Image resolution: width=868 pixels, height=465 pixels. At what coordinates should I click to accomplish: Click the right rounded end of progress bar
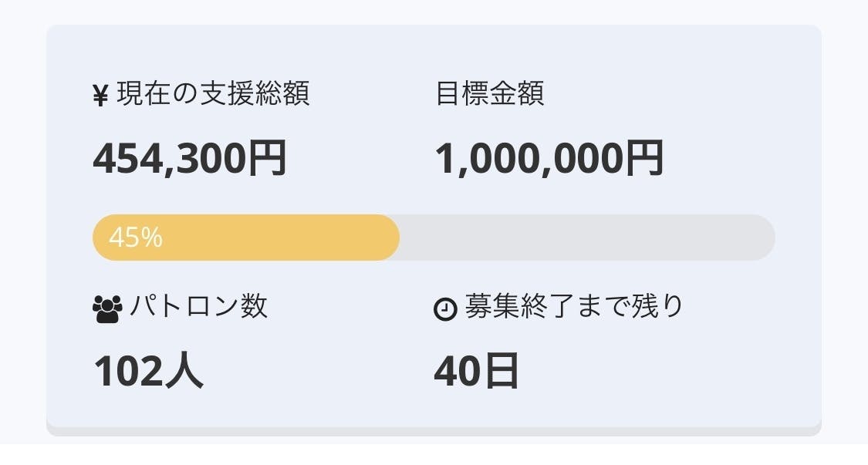pos(764,238)
